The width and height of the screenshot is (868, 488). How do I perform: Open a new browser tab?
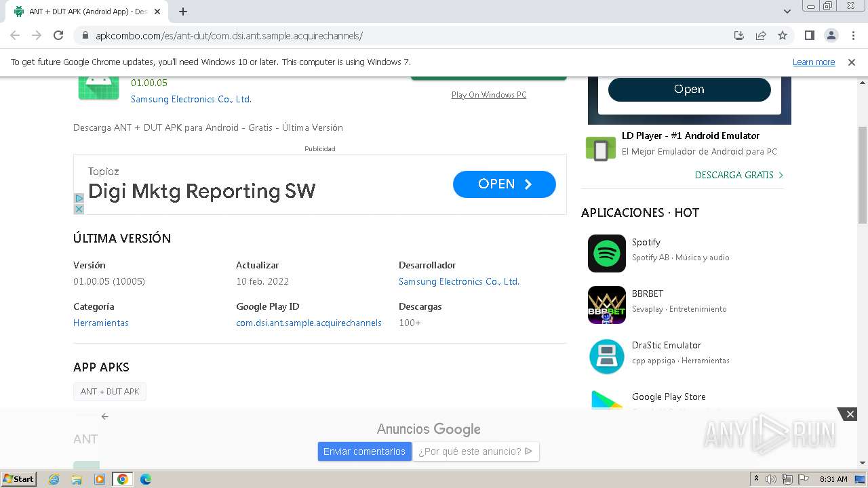tap(183, 12)
